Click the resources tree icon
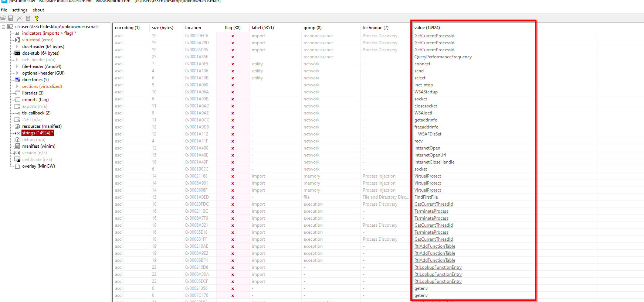The width and height of the screenshot is (644, 302). pyautogui.click(x=17, y=126)
